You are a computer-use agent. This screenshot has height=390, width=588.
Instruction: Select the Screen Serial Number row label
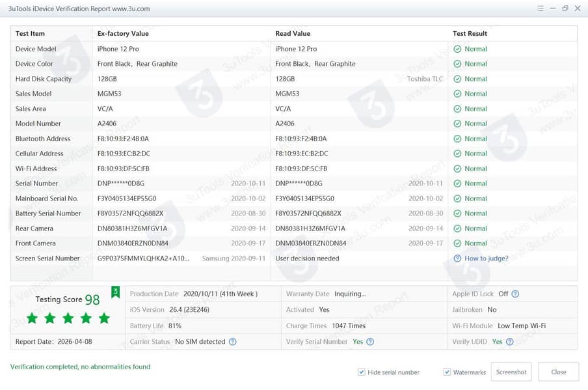47,258
